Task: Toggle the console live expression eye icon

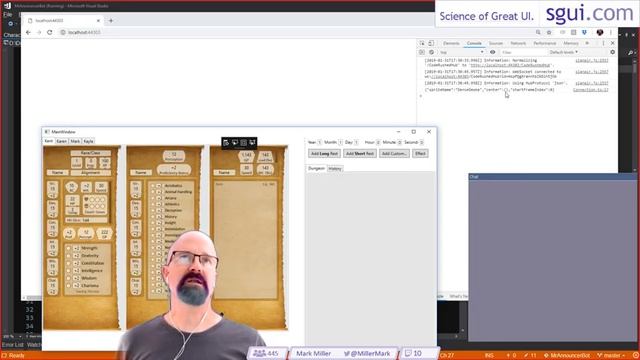Action: point(493,52)
